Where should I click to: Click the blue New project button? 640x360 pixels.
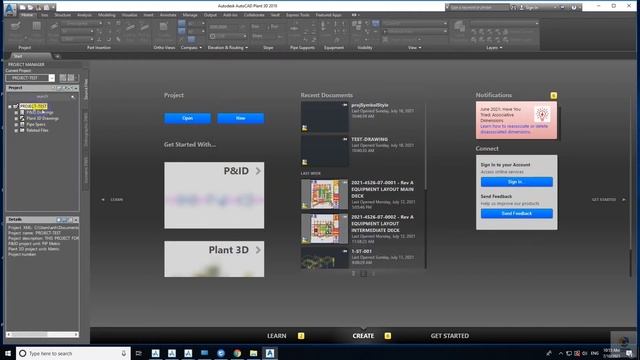pos(240,118)
